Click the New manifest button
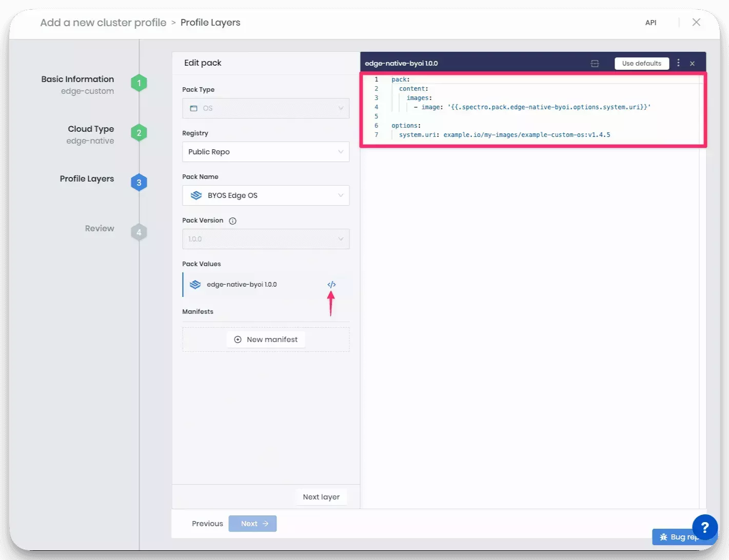 265,339
